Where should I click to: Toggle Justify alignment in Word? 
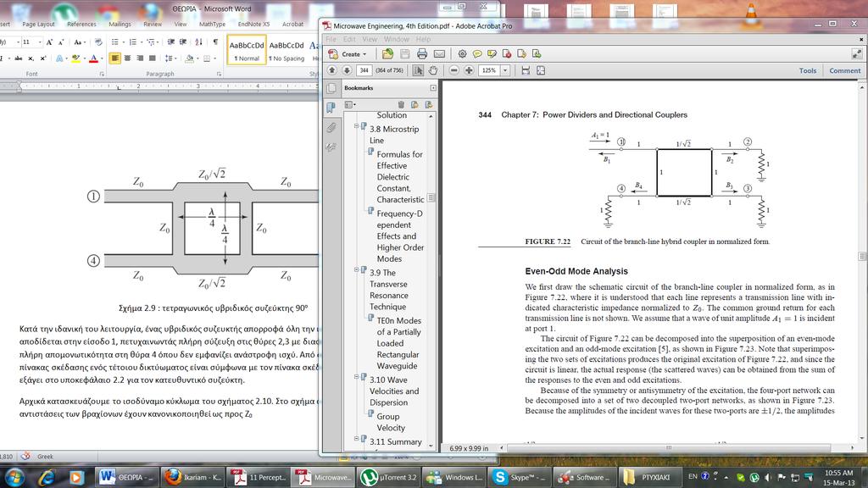[153, 58]
